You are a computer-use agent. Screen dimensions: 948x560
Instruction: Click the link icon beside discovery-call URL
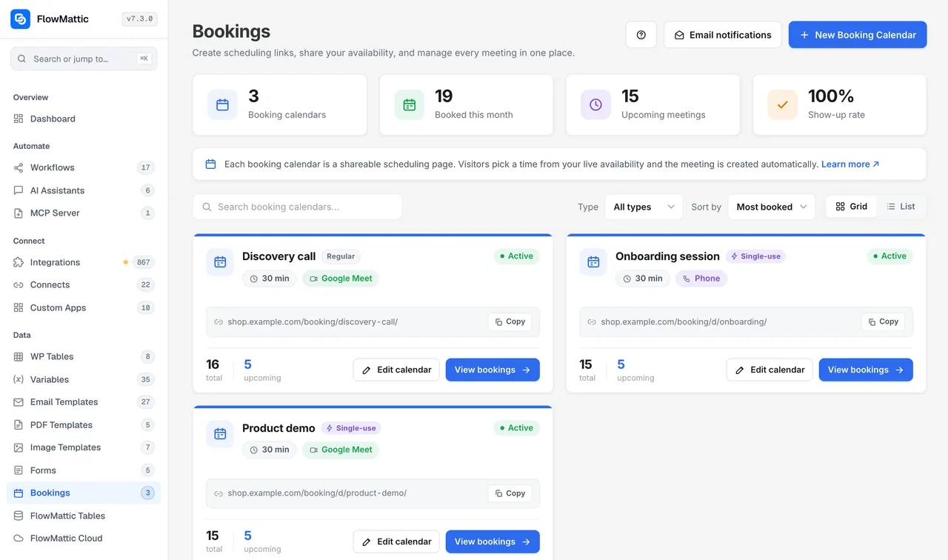(x=218, y=322)
